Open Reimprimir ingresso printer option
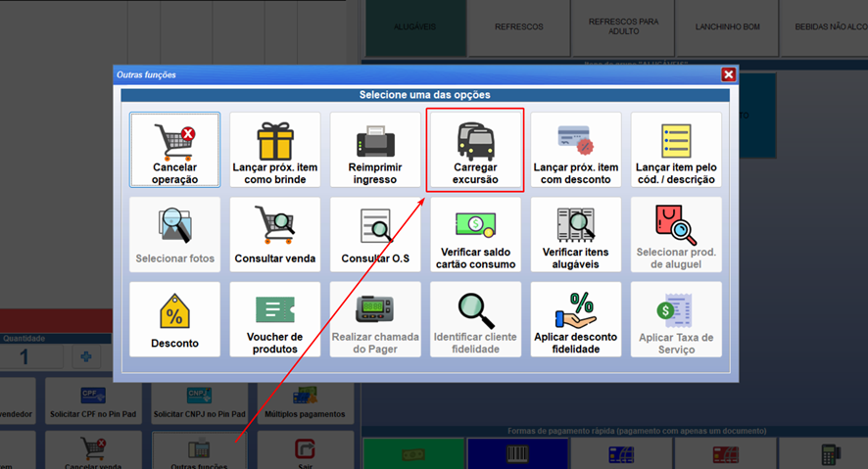The width and height of the screenshot is (868, 469). 374,150
